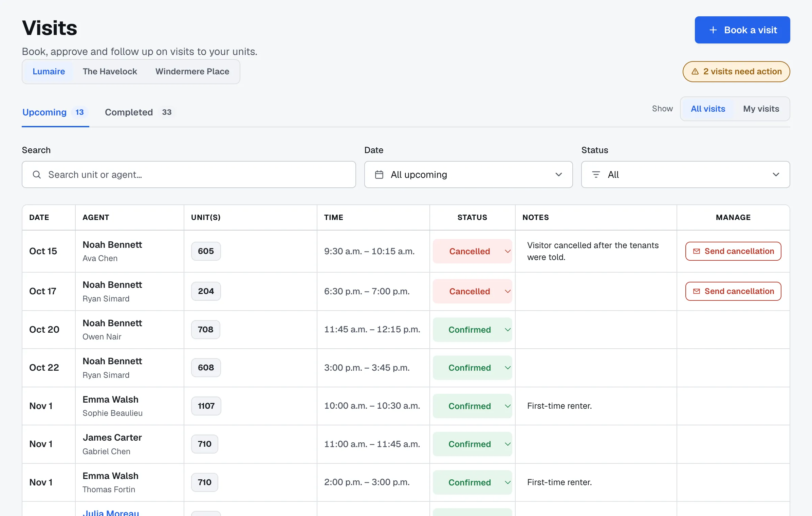Click the calendar icon in the Date filter
This screenshot has width=812, height=516.
[379, 174]
